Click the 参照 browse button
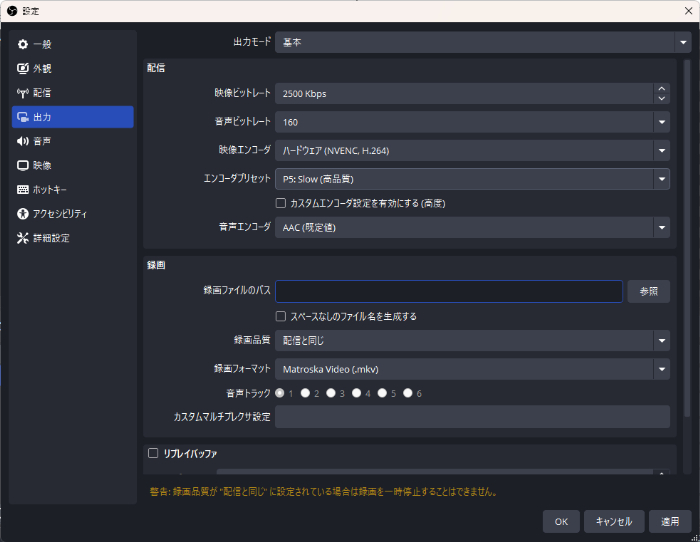The width and height of the screenshot is (700, 542). pyautogui.click(x=648, y=291)
